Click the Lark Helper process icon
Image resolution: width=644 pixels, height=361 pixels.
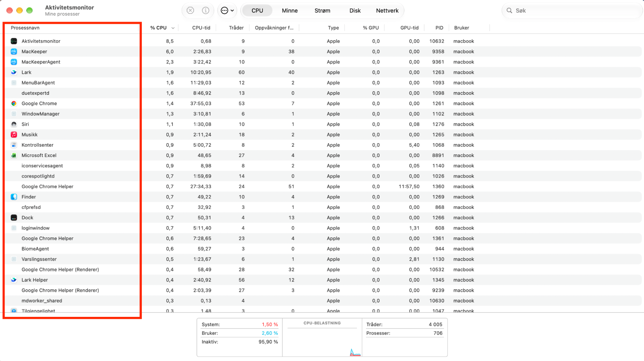click(x=14, y=280)
